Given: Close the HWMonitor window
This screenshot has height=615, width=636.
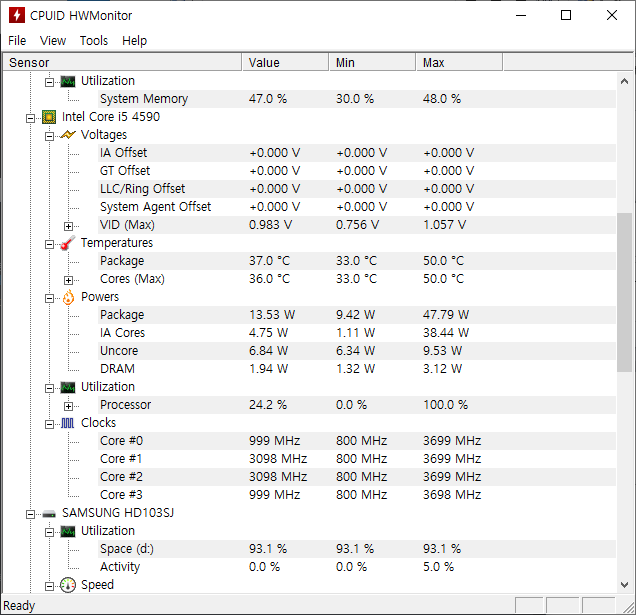Looking at the screenshot, I should pyautogui.click(x=612, y=15).
